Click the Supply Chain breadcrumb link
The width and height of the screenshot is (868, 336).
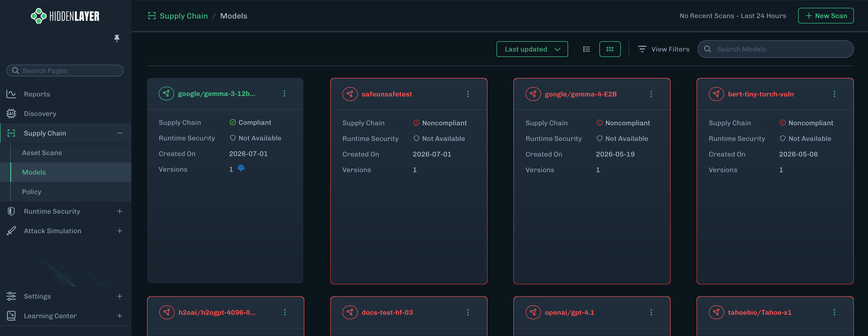coord(184,16)
